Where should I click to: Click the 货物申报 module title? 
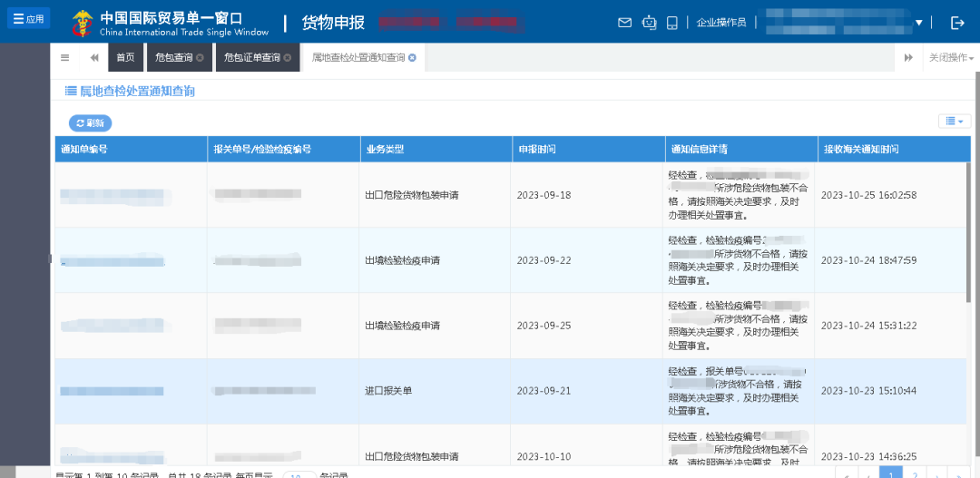(x=332, y=23)
